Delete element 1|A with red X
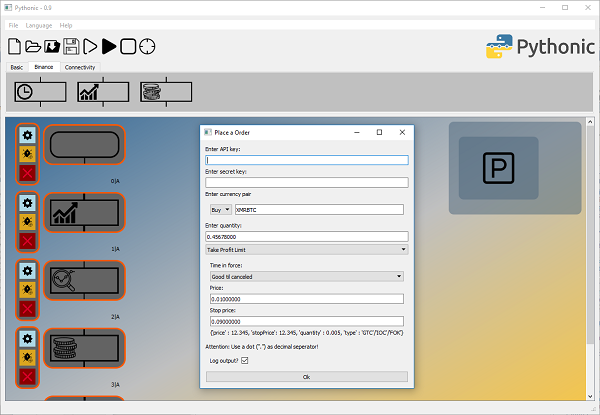Image resolution: width=600 pixels, height=415 pixels. point(28,241)
